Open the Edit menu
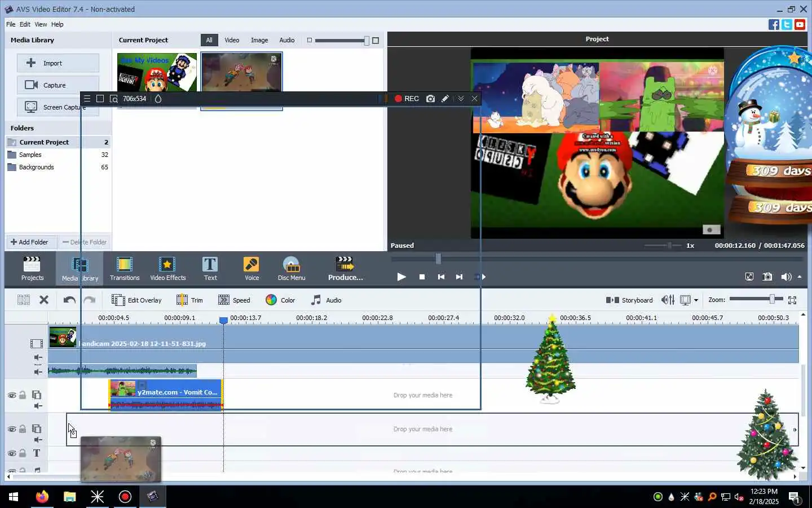 pos(25,24)
